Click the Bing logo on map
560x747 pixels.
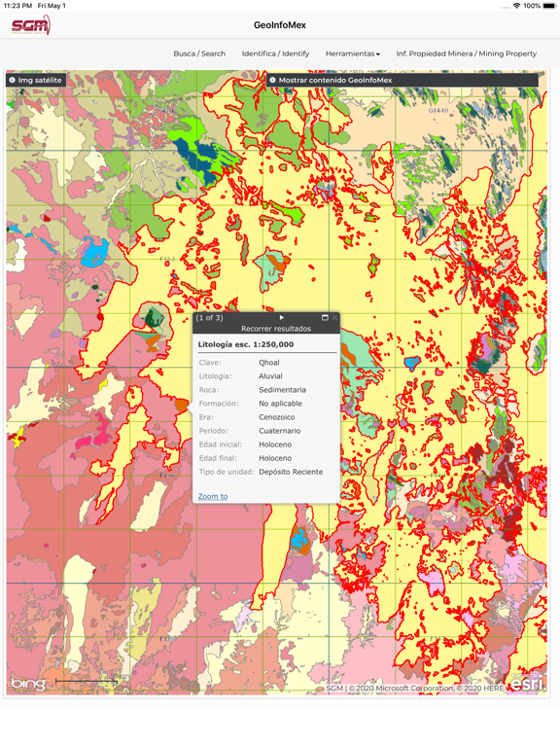coord(28,684)
